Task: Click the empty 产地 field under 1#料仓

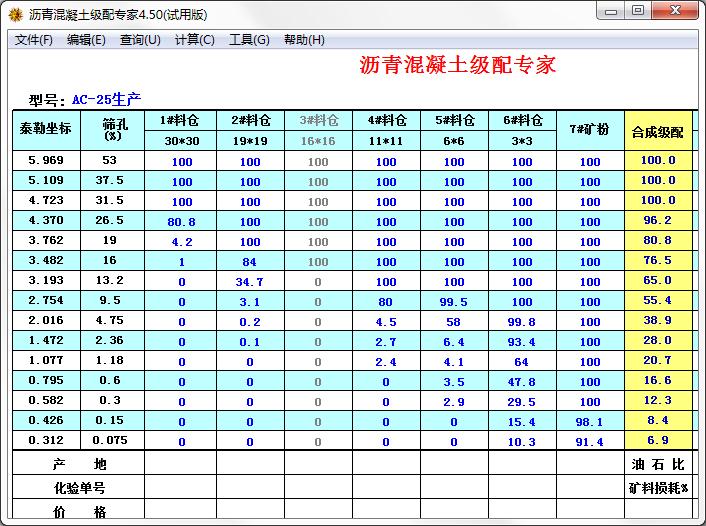Action: tap(182, 464)
